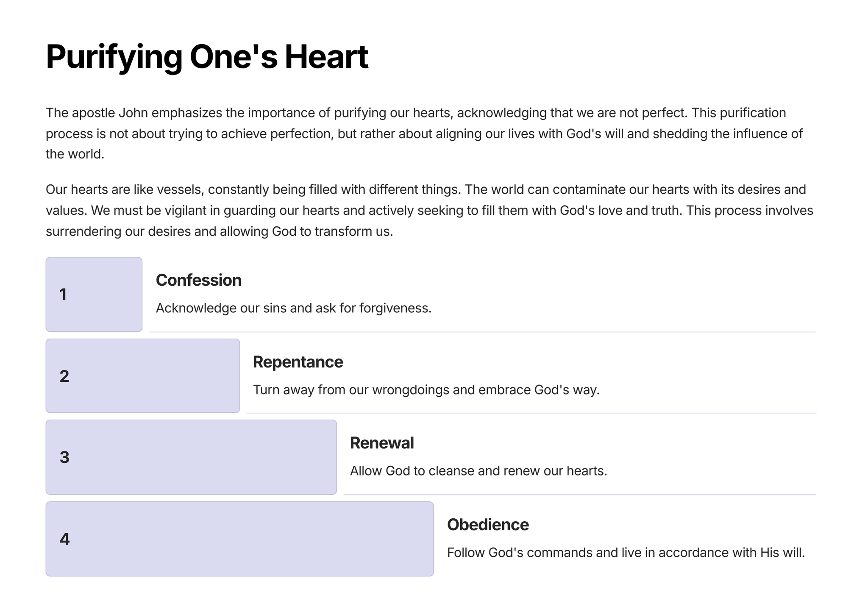Select the "Renewal" heading
The image size is (868, 612).
point(381,443)
